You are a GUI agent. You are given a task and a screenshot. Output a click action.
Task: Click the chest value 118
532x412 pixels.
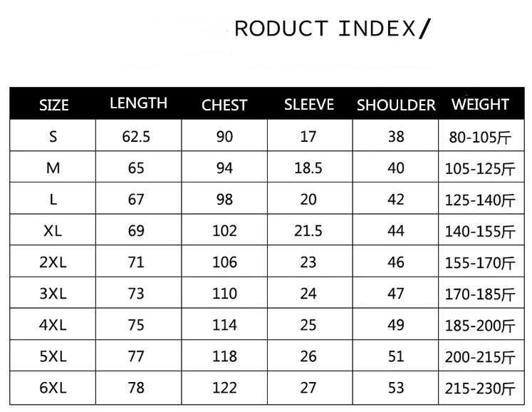click(x=224, y=356)
